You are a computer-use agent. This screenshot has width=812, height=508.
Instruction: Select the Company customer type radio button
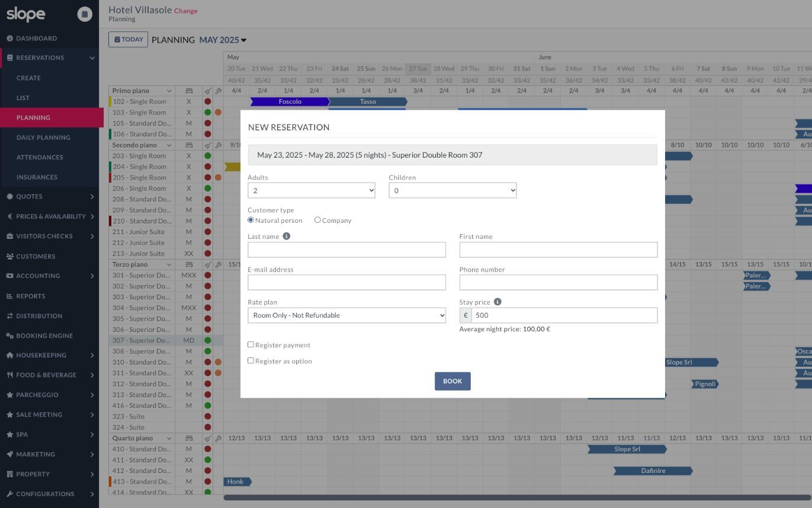(317, 220)
